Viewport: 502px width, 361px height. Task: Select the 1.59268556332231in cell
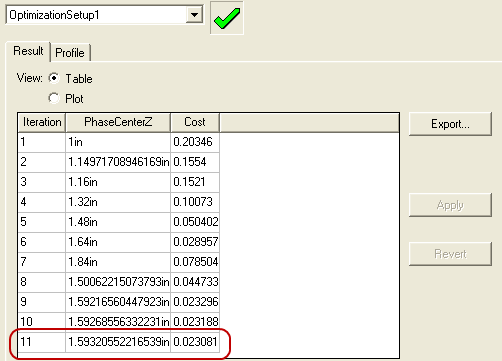[x=118, y=322]
